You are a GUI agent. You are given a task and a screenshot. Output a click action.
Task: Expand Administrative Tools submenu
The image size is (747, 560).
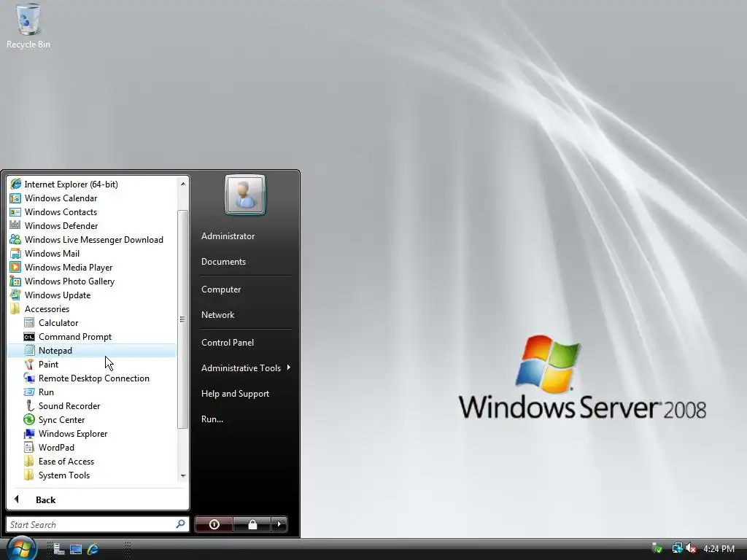tap(246, 368)
